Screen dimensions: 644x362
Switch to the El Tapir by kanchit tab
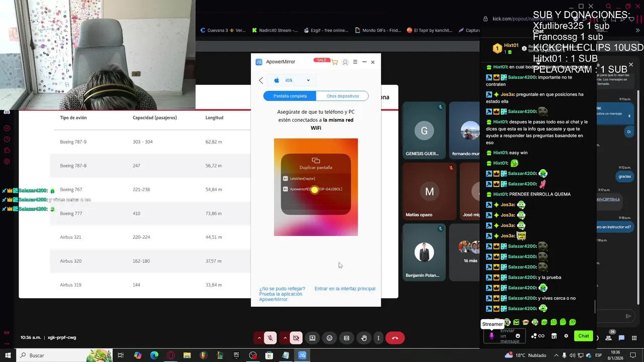pyautogui.click(x=430, y=30)
